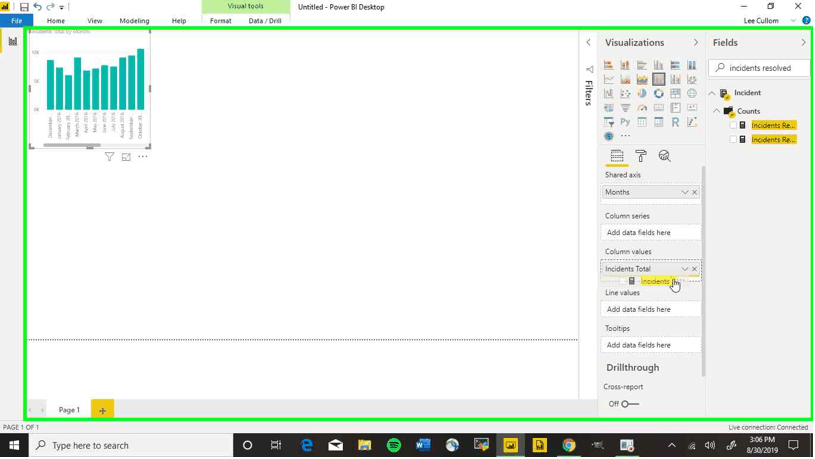The height and width of the screenshot is (459, 815).
Task: Collapse the Counts folder in Fields
Action: point(716,111)
